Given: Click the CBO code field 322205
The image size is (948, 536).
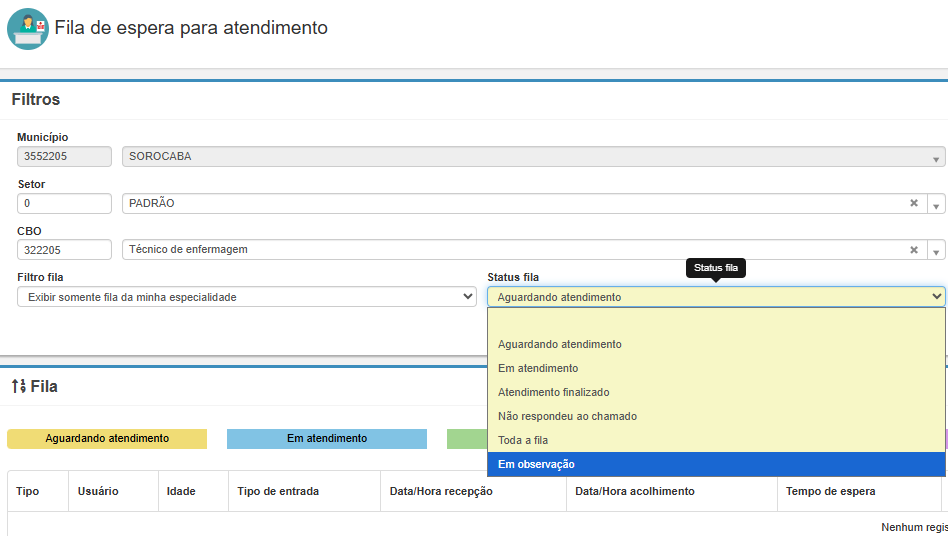Looking at the screenshot, I should click(x=64, y=250).
